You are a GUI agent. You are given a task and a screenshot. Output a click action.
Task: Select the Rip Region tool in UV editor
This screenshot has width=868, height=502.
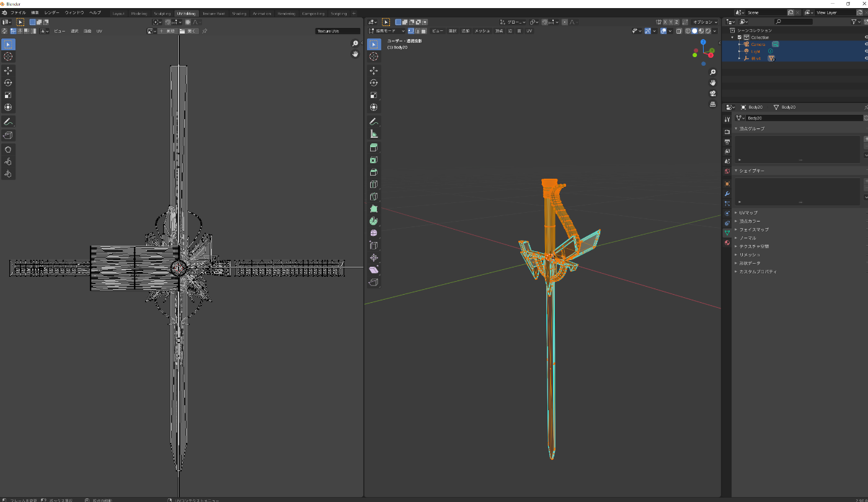[8, 135]
